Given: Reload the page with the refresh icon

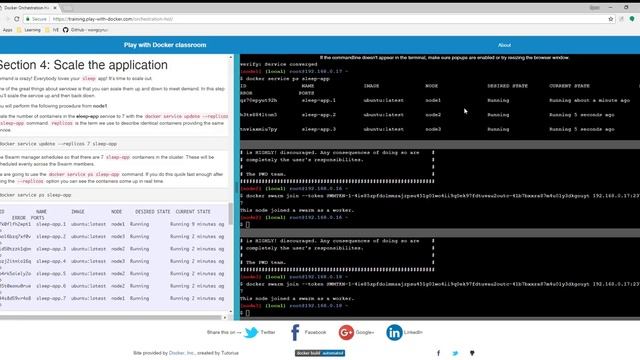Looking at the screenshot, I should [x=17, y=19].
